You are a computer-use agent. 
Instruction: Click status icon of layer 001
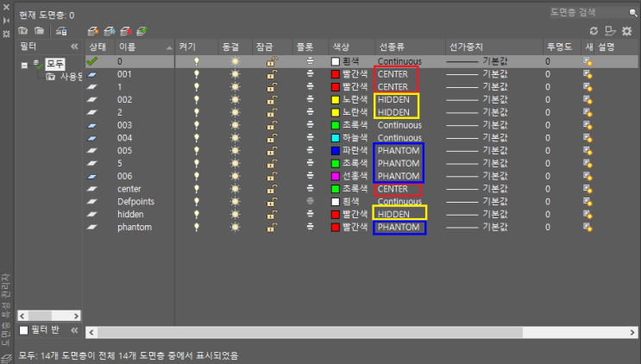pyautogui.click(x=92, y=74)
